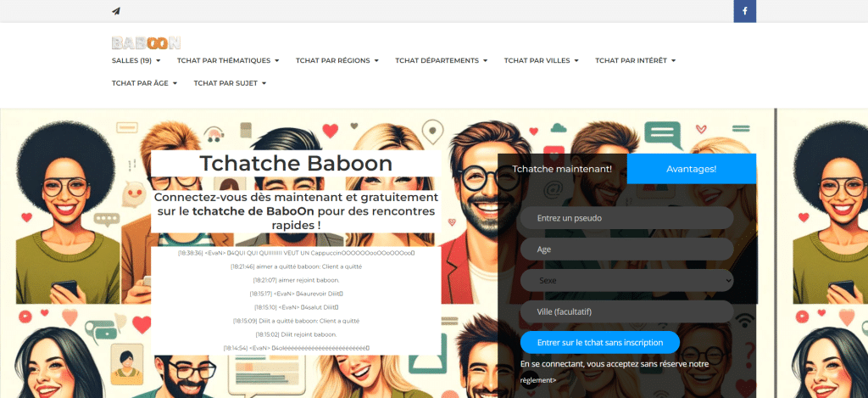Click the Ville (facultatif) field
The width and height of the screenshot is (868, 398).
click(626, 311)
